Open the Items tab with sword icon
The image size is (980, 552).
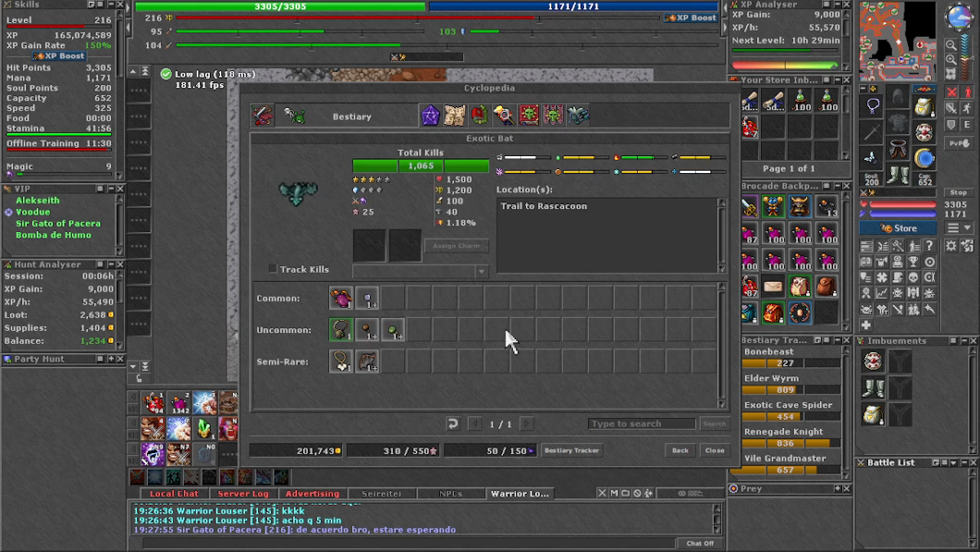[x=263, y=116]
